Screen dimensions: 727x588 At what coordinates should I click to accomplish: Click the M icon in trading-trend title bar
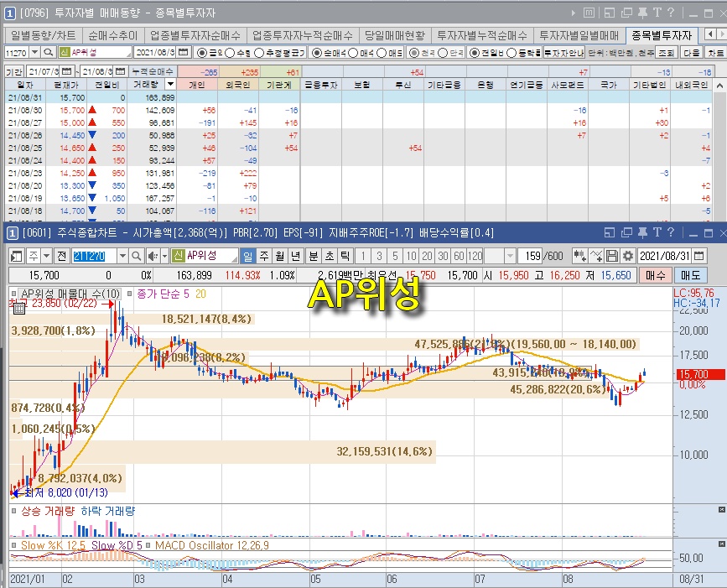pyautogui.click(x=589, y=13)
